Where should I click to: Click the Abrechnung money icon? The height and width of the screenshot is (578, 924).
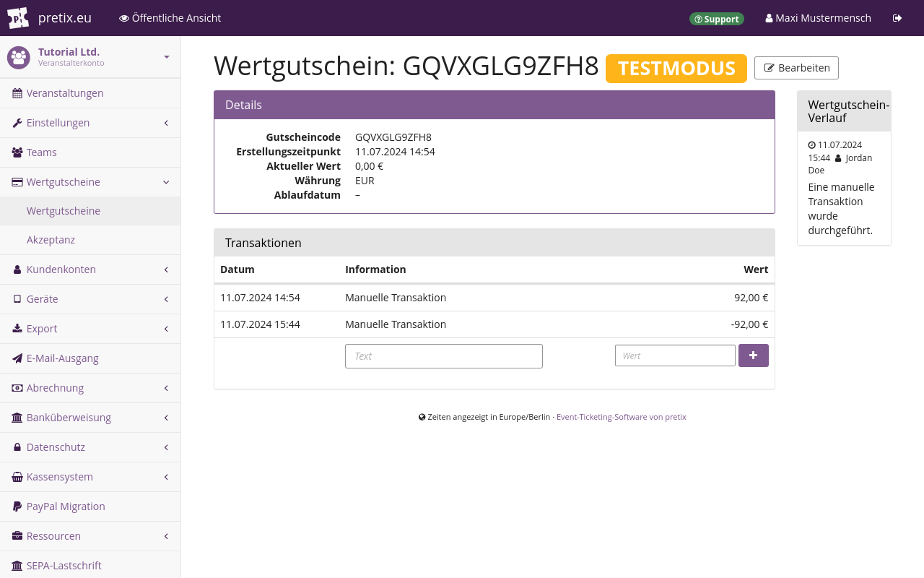pos(17,388)
